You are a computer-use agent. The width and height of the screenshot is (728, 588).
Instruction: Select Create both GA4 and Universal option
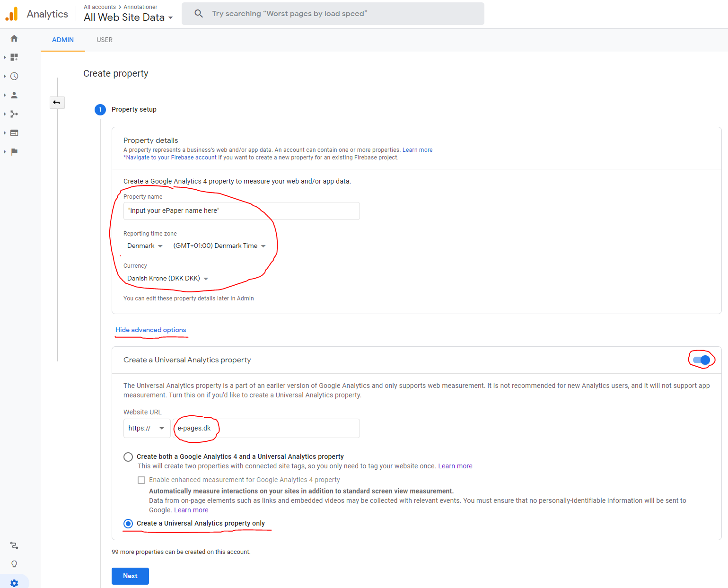[128, 457]
